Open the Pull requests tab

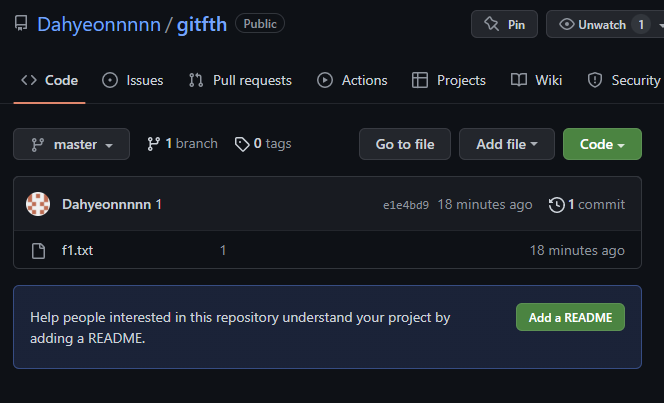click(x=240, y=80)
